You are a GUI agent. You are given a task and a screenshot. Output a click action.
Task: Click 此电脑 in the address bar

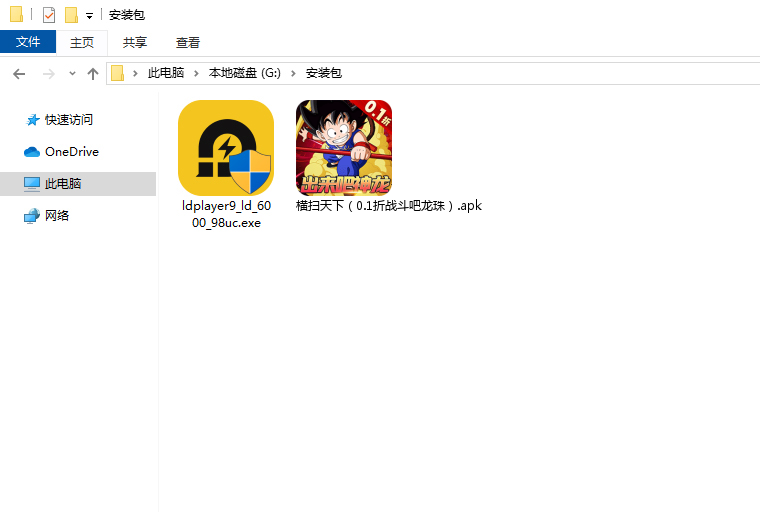point(166,73)
